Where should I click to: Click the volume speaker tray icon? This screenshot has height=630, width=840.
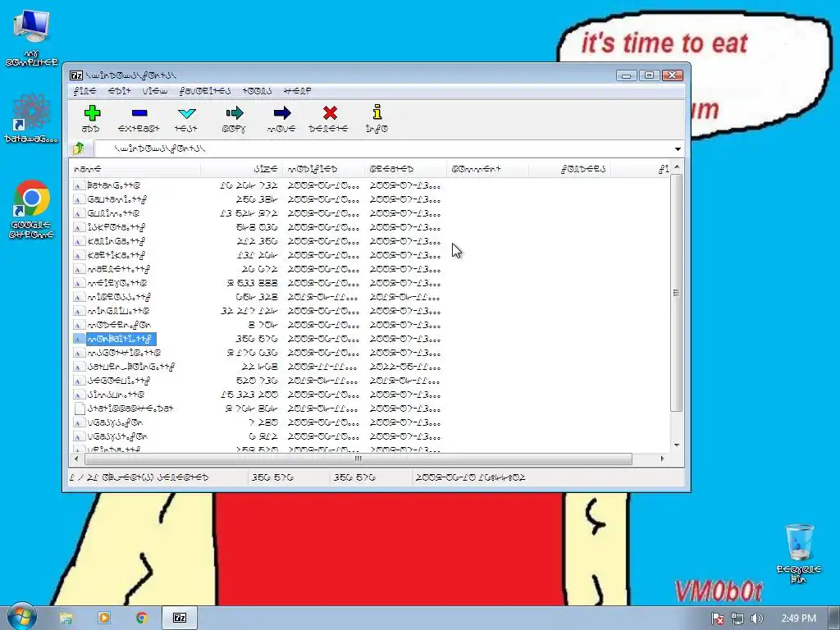click(x=756, y=619)
